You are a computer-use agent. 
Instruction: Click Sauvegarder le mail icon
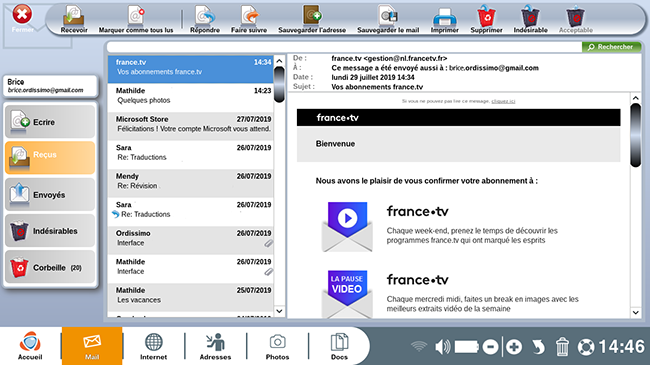tap(388, 19)
